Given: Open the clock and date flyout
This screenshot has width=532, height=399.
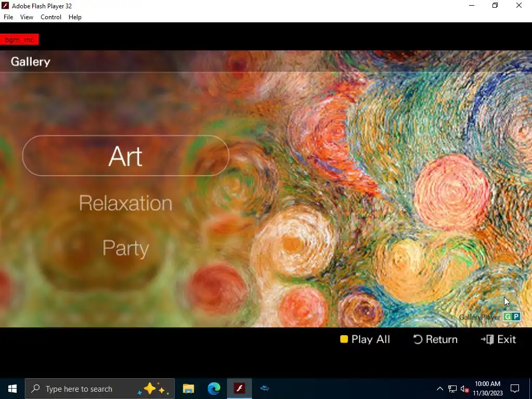Looking at the screenshot, I should click(487, 389).
